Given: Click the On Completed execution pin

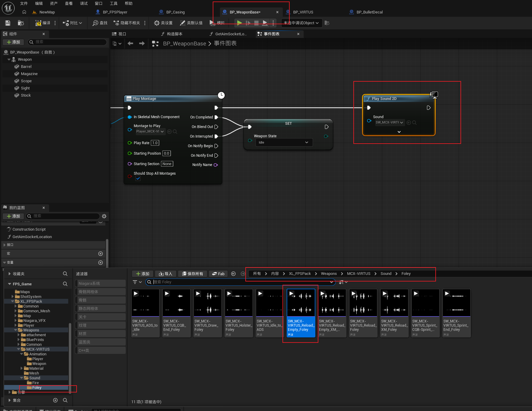Looking at the screenshot, I should click(x=216, y=117).
